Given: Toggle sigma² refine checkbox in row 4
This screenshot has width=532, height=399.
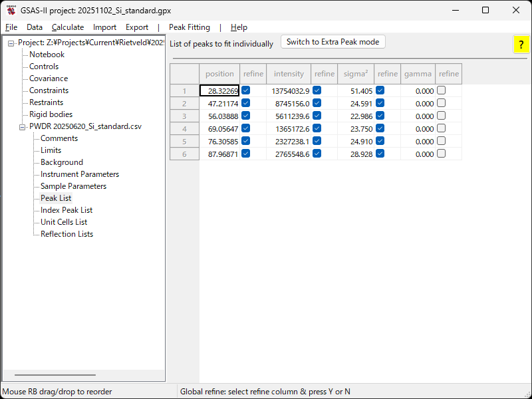Looking at the screenshot, I should 380,128.
